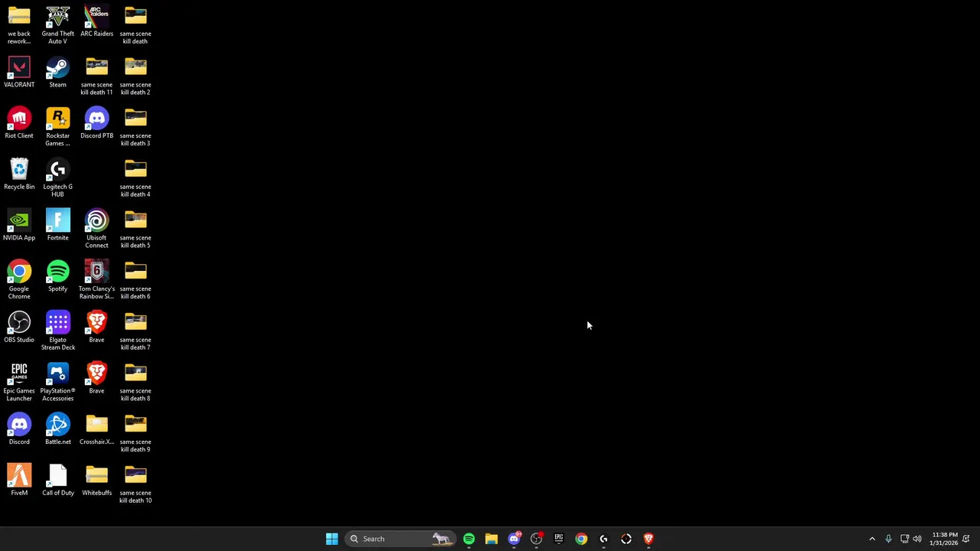980x551 pixels.
Task: Select the Call of Duty desktop file
Action: 57,481
